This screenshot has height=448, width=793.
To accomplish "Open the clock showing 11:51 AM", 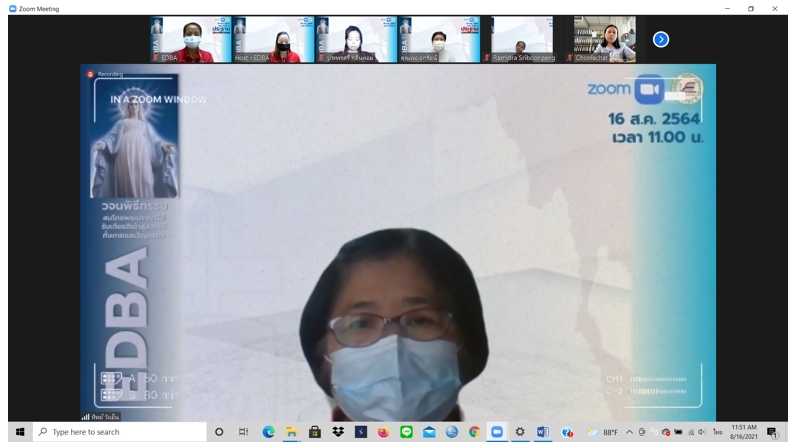I will click(743, 432).
